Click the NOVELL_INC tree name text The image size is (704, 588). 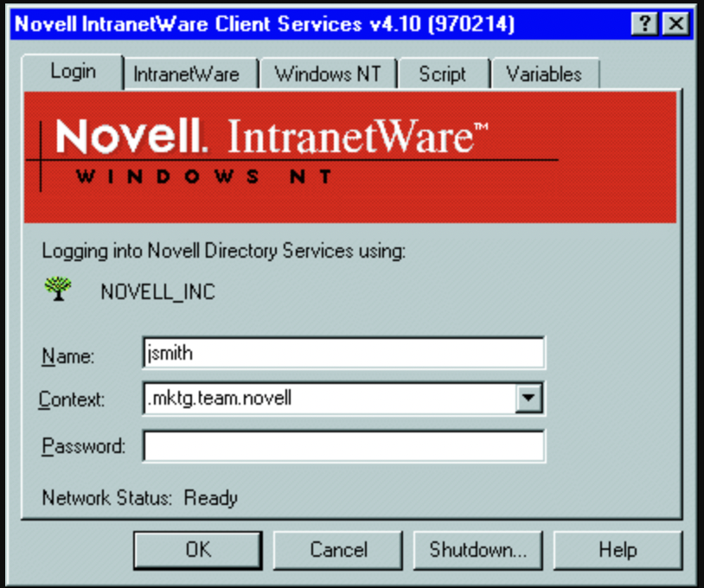[x=158, y=292]
